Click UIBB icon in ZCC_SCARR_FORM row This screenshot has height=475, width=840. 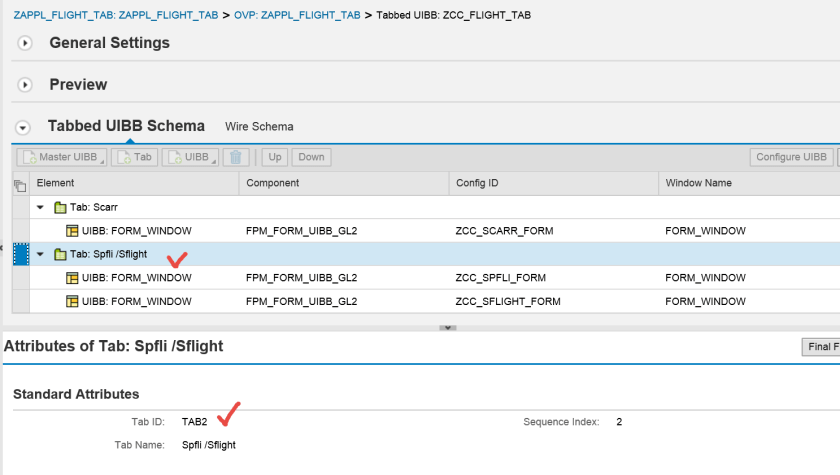coord(72,231)
